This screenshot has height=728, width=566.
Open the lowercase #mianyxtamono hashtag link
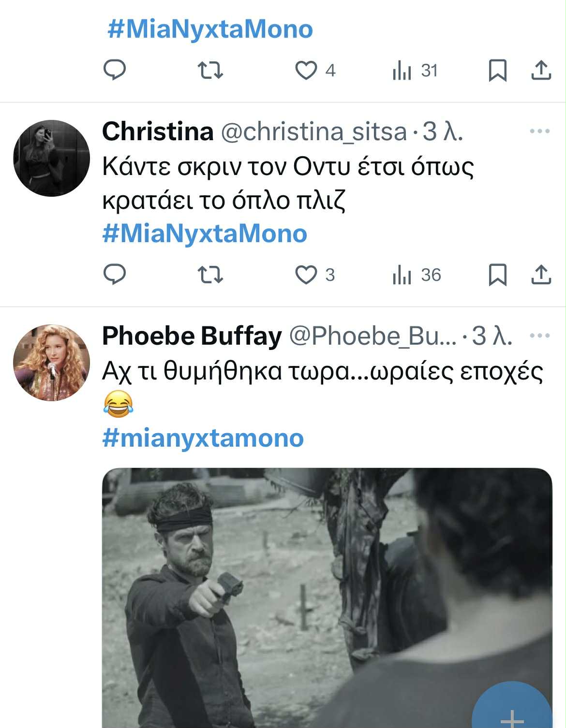(x=203, y=438)
